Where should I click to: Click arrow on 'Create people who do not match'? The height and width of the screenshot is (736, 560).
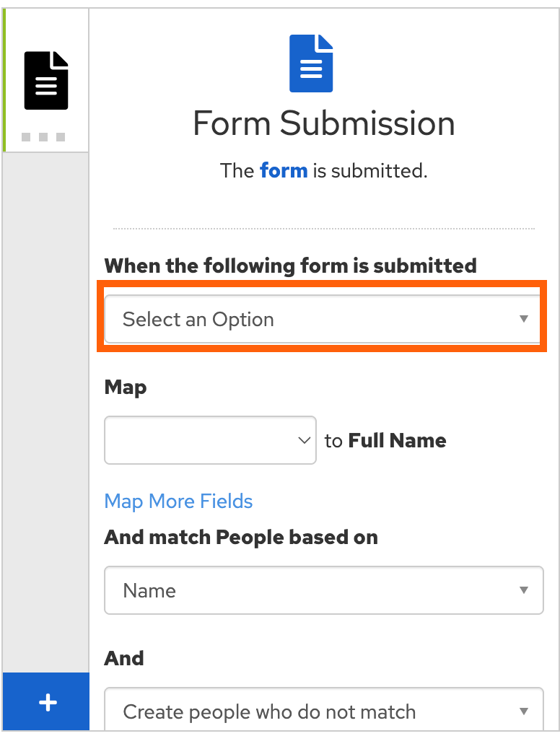[524, 711]
